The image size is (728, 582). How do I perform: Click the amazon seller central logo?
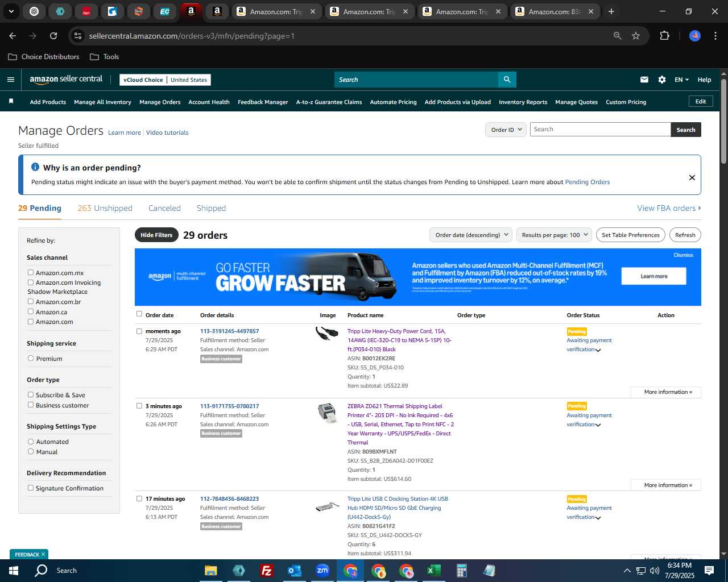point(66,80)
